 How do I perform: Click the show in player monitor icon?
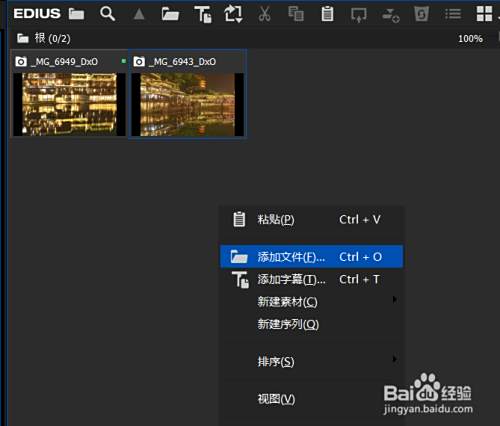click(359, 15)
